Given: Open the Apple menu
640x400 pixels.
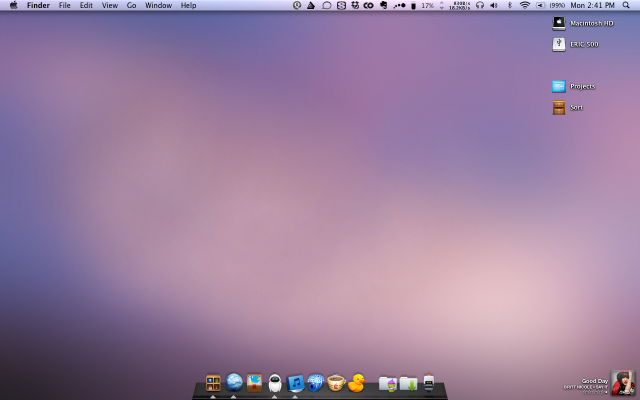Looking at the screenshot, I should (13, 5).
